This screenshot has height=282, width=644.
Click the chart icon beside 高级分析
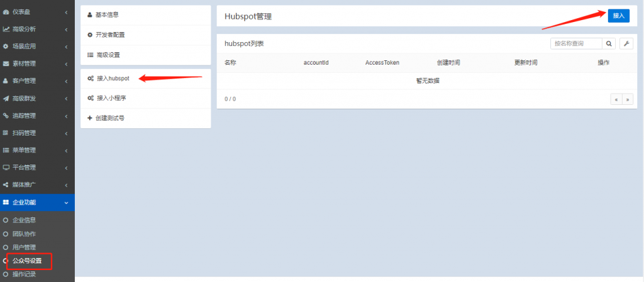coord(6,29)
